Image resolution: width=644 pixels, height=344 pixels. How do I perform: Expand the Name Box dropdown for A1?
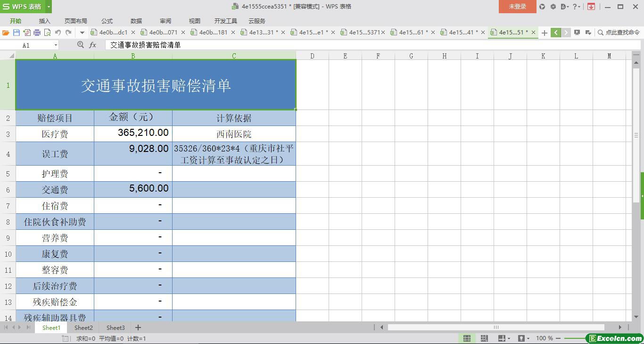(56, 45)
